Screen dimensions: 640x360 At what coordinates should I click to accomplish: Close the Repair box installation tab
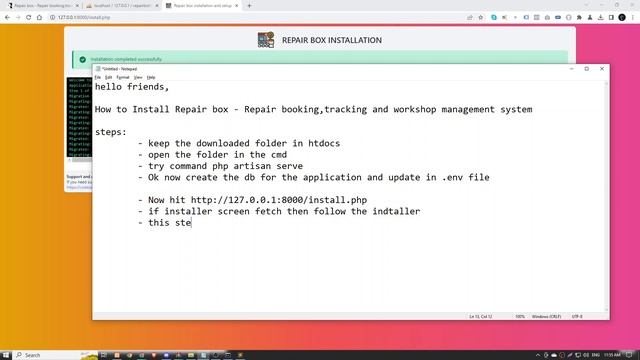pyautogui.click(x=236, y=6)
